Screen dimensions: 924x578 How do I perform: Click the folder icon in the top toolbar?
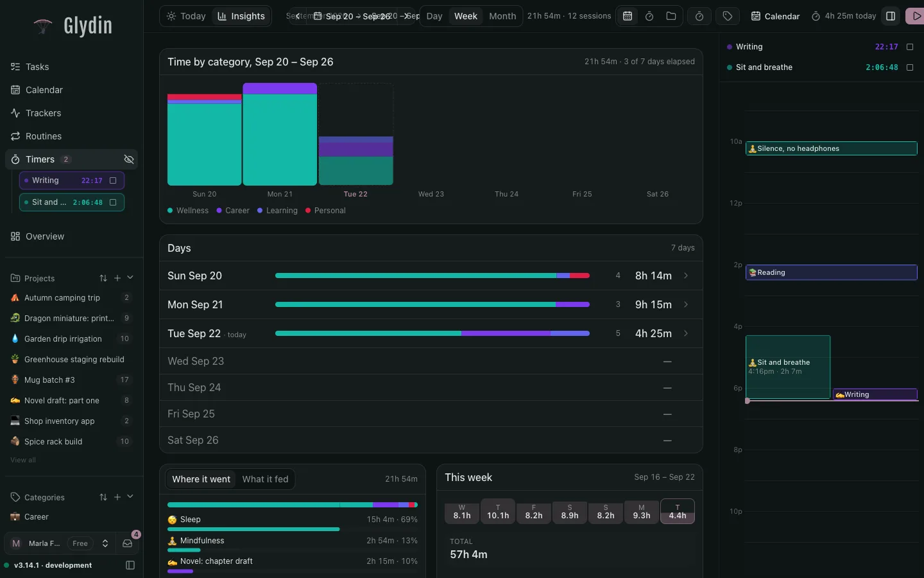pyautogui.click(x=671, y=16)
